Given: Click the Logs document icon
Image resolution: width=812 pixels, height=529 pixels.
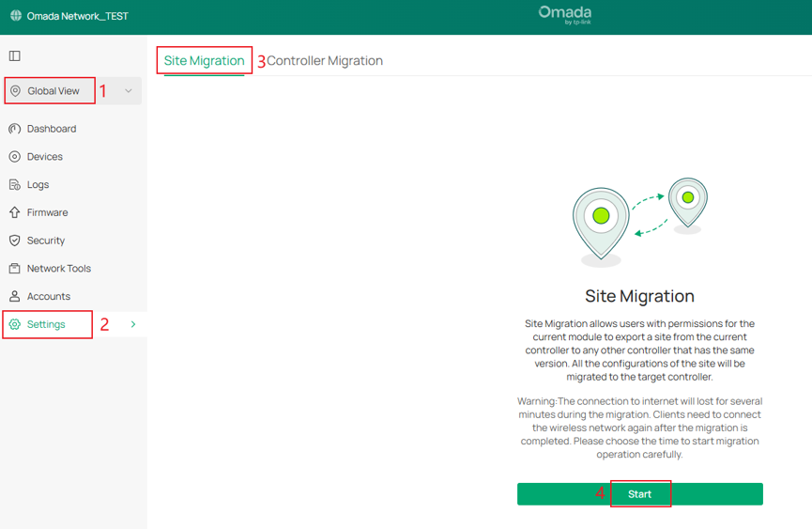Looking at the screenshot, I should tap(14, 184).
